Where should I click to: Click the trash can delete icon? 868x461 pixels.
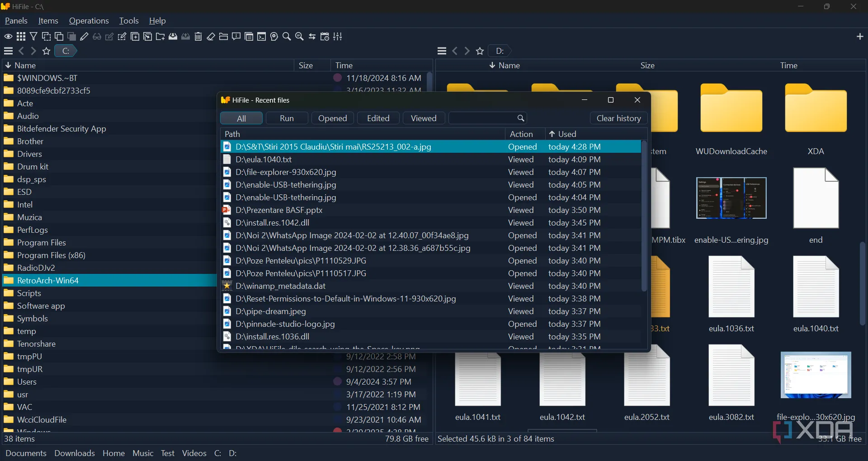coord(198,37)
